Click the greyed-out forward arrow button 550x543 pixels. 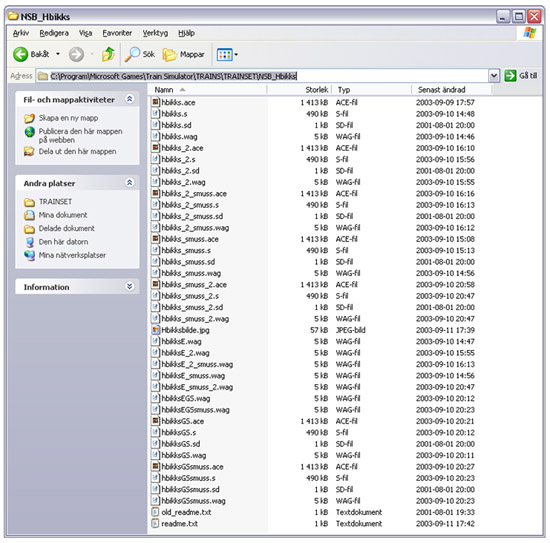tap(76, 54)
